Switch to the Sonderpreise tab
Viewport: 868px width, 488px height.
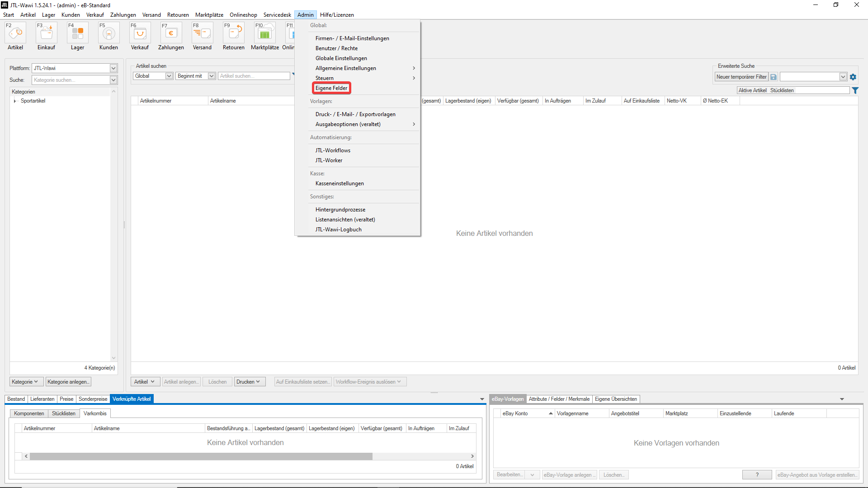(x=93, y=399)
